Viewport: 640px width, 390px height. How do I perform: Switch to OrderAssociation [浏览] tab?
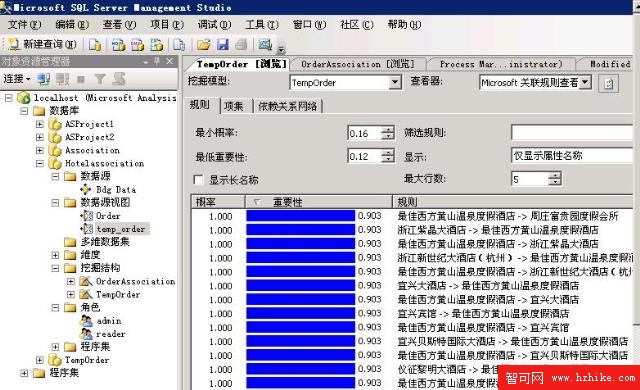(358, 64)
